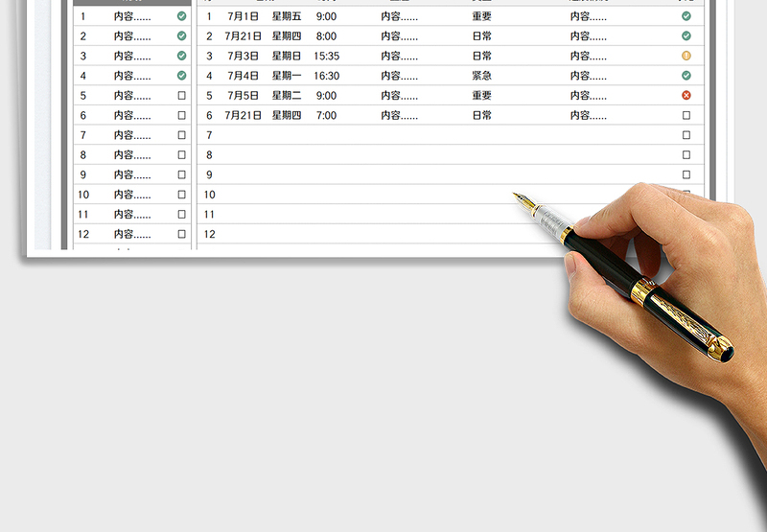Screen dimensions: 767x532
Task: Tick status checkbox in right table row 7
Action: (x=686, y=135)
